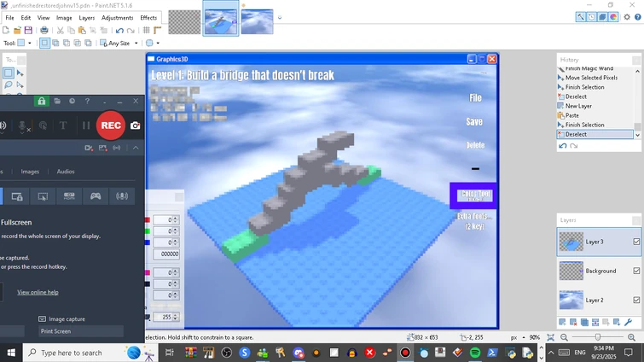Cut the selection with the scissors icon
Image resolution: width=644 pixels, height=362 pixels.
pyautogui.click(x=60, y=30)
